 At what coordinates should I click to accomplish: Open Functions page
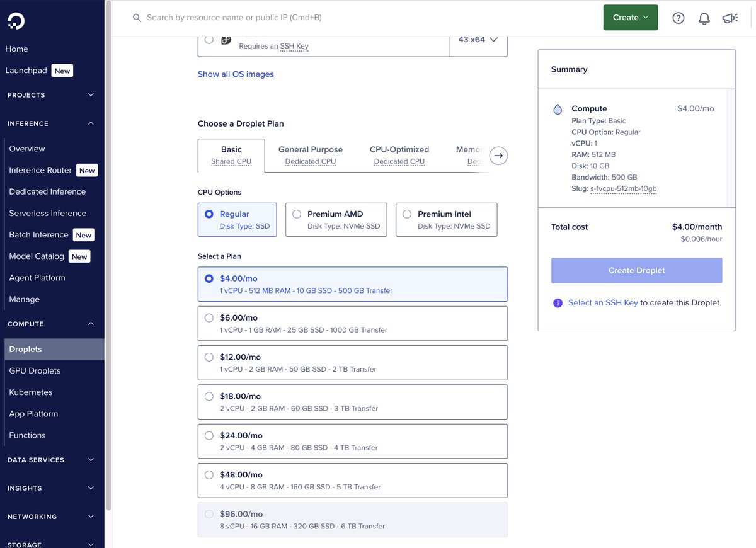click(x=27, y=435)
